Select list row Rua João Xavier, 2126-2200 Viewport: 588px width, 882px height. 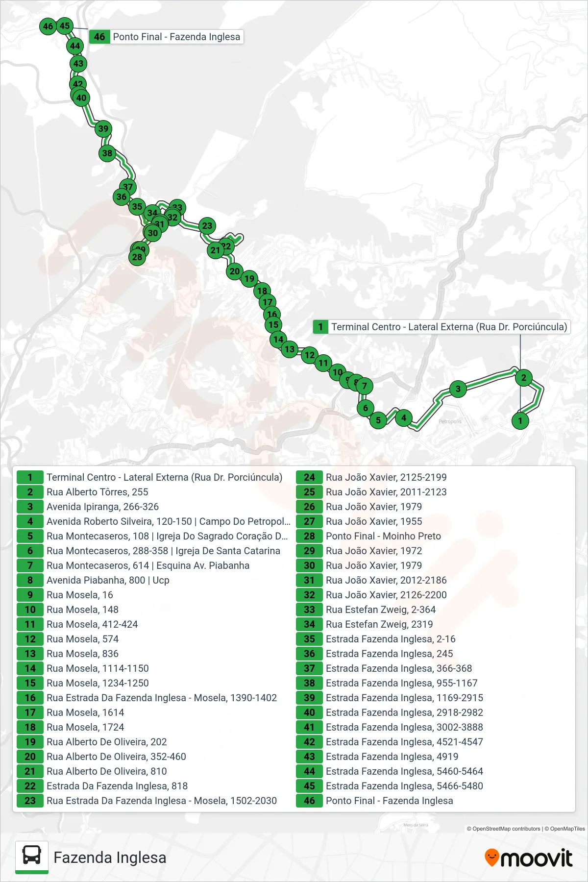433,595
